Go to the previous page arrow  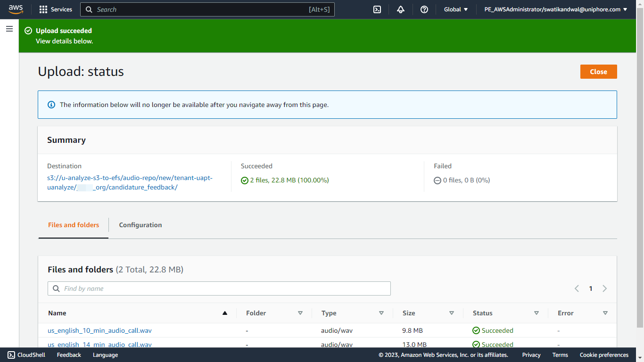point(577,288)
